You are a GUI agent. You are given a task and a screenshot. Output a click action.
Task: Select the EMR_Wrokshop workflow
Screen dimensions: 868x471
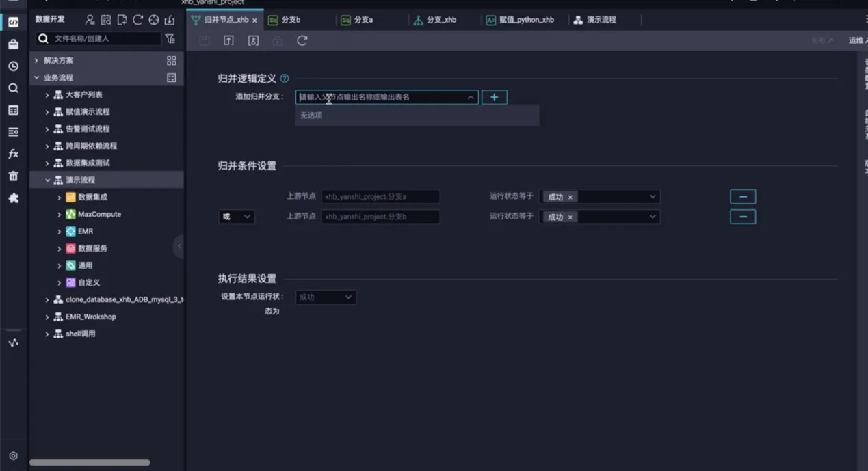click(x=90, y=317)
